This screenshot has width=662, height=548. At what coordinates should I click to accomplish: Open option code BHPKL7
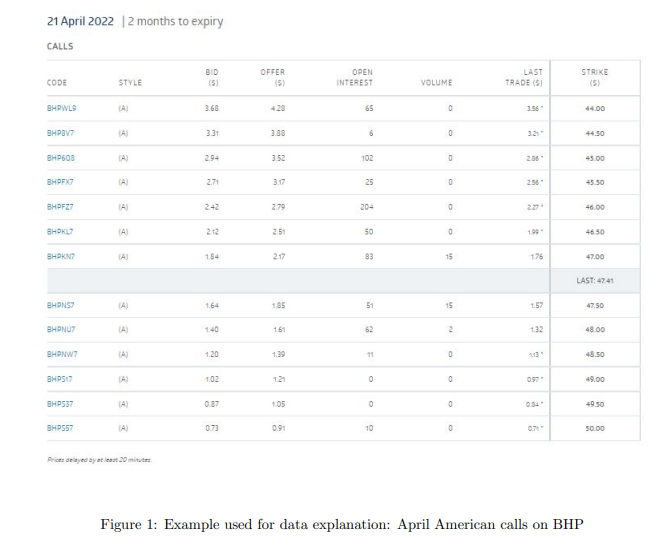point(60,232)
